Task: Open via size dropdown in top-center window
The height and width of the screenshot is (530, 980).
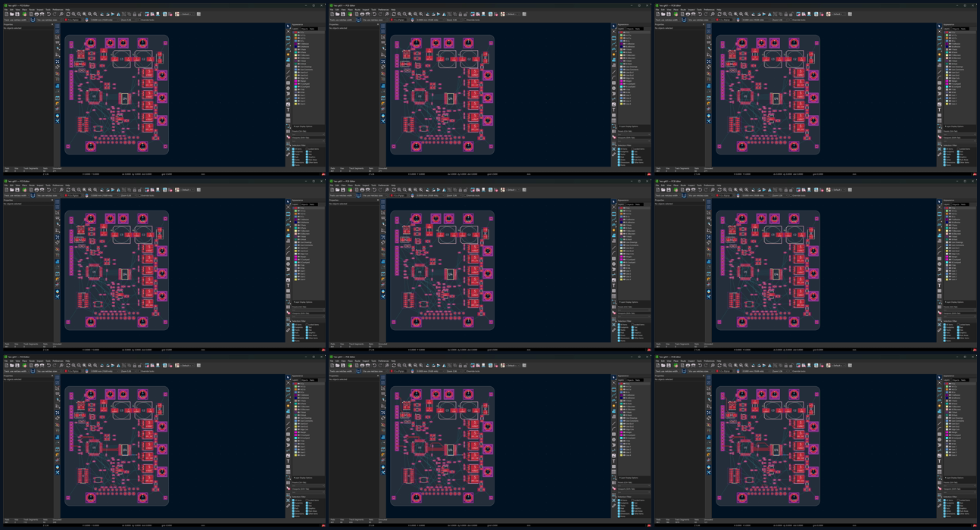Action: click(375, 20)
